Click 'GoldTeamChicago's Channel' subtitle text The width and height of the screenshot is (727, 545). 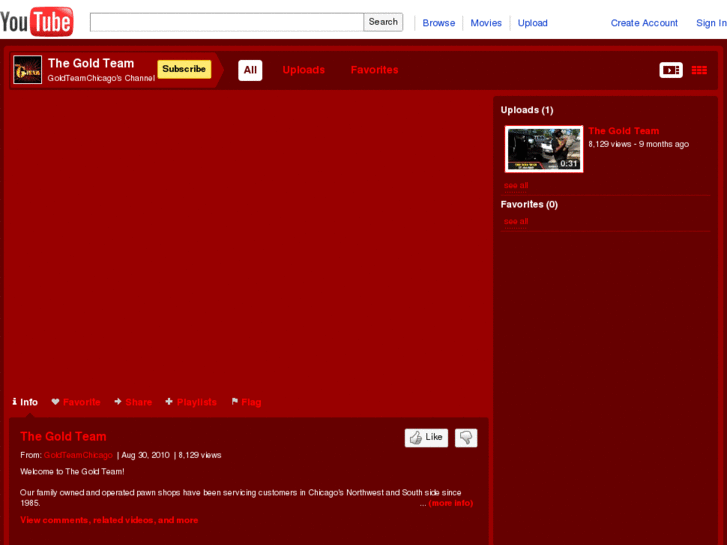click(x=101, y=78)
